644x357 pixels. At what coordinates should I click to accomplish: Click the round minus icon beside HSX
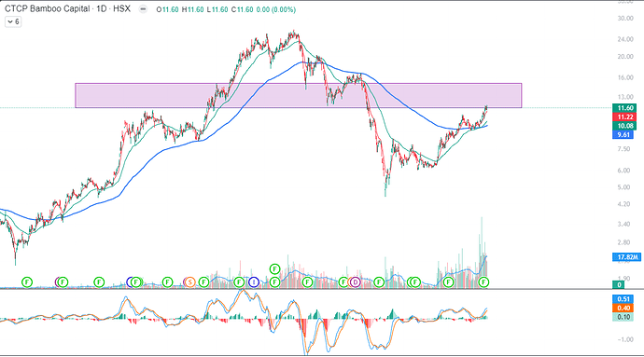pos(143,9)
